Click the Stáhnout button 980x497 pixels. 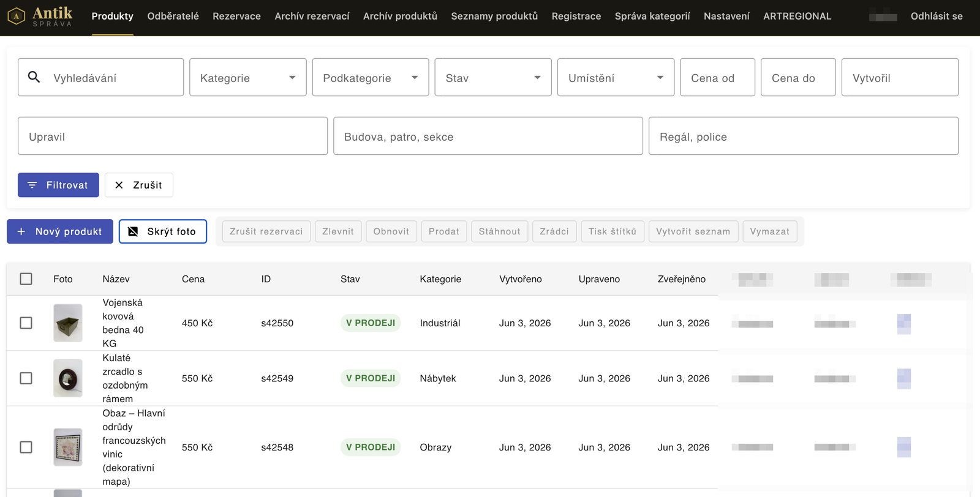(500, 231)
